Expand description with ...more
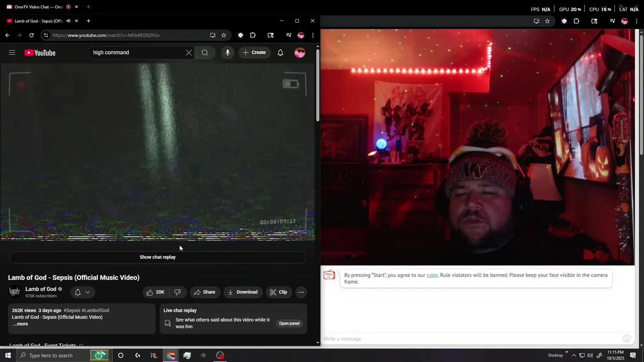Screen dimensions: 644x362 20,324
